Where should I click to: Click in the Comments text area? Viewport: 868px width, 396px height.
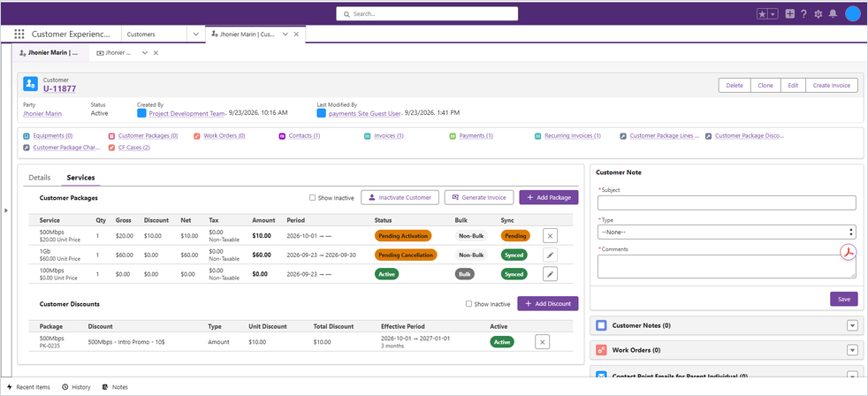point(727,266)
